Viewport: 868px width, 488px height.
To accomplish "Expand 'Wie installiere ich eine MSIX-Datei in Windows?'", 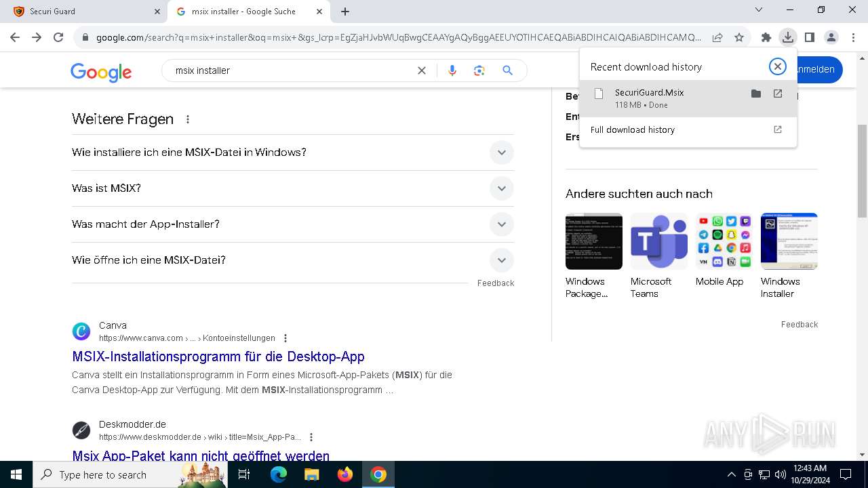I will 293,152.
